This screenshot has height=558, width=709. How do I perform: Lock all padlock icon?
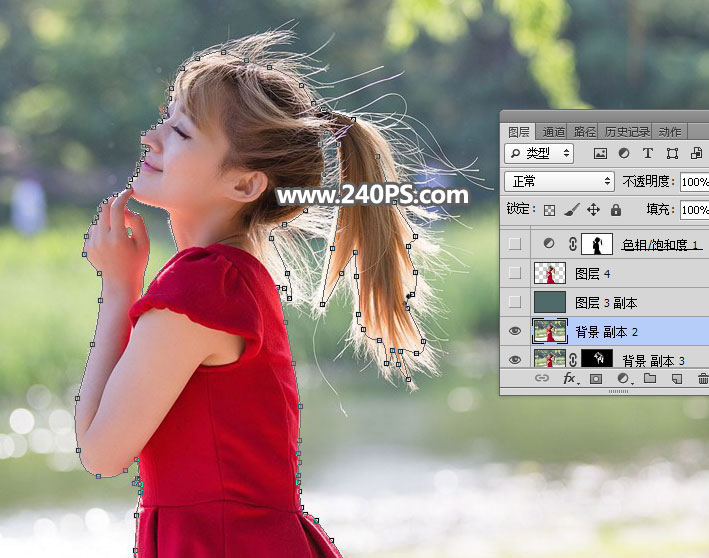[x=615, y=209]
